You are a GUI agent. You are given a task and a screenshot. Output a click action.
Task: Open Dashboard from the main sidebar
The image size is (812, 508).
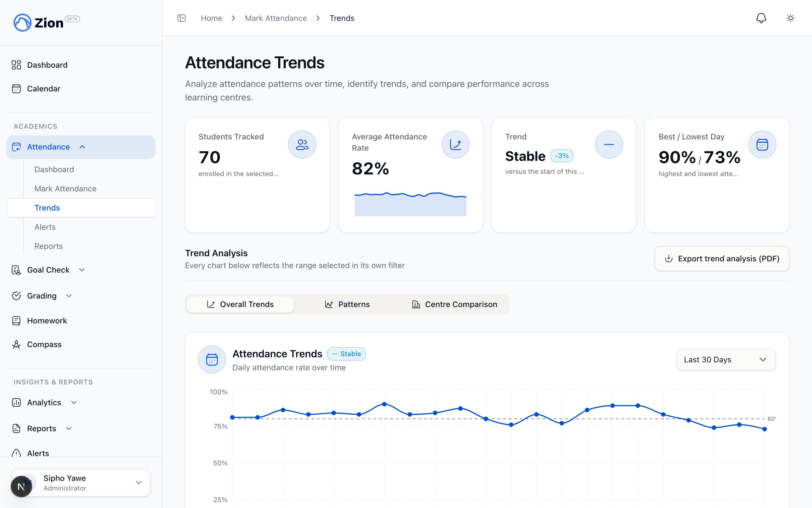click(x=81, y=65)
